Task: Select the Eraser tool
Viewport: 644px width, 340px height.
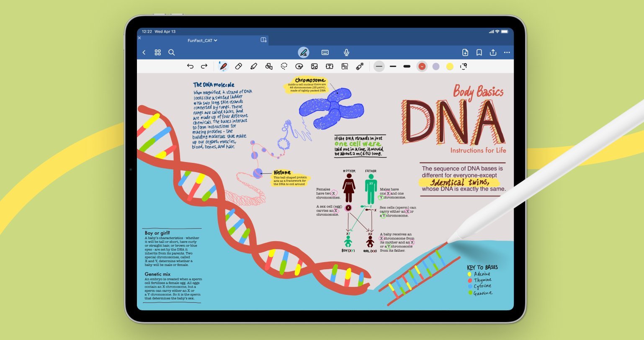Action: click(239, 66)
